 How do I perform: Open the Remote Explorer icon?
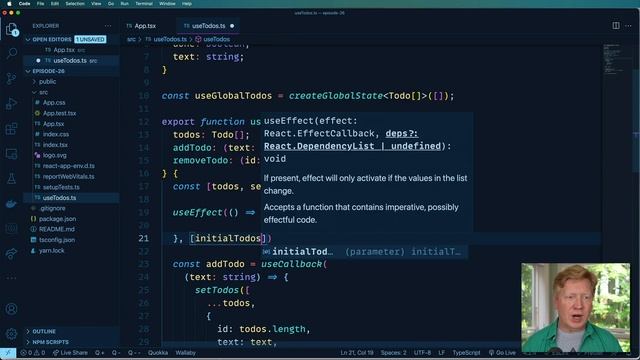11,154
